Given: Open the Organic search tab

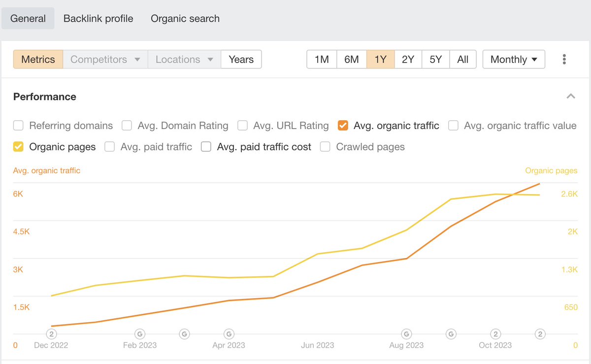Looking at the screenshot, I should (x=185, y=18).
